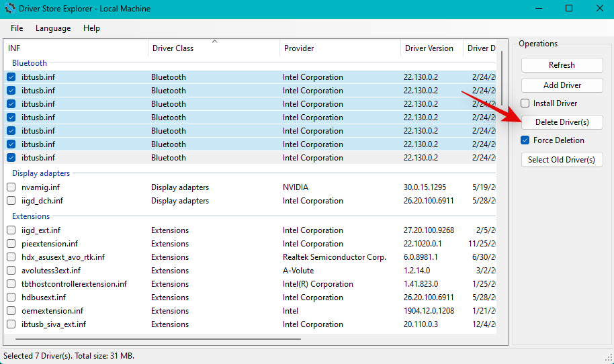Click the Delete Driver(s) button
614x364 pixels.
click(562, 122)
